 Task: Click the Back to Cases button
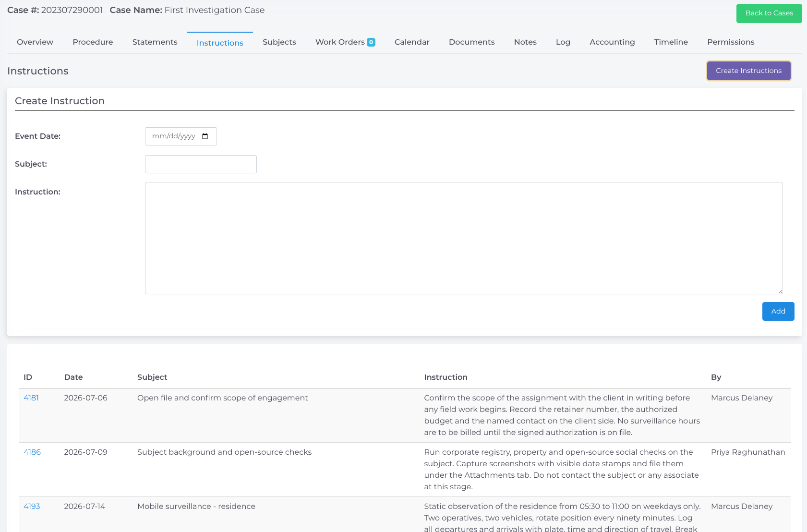tap(769, 13)
